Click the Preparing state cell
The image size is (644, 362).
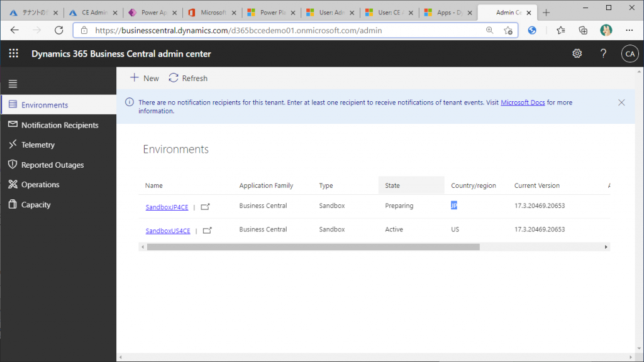tap(399, 206)
